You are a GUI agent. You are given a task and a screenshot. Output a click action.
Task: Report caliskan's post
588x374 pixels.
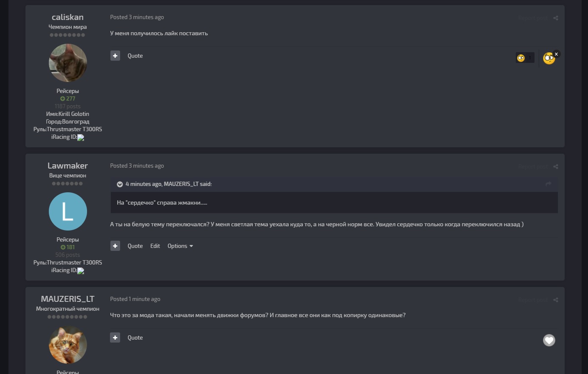[533, 18]
